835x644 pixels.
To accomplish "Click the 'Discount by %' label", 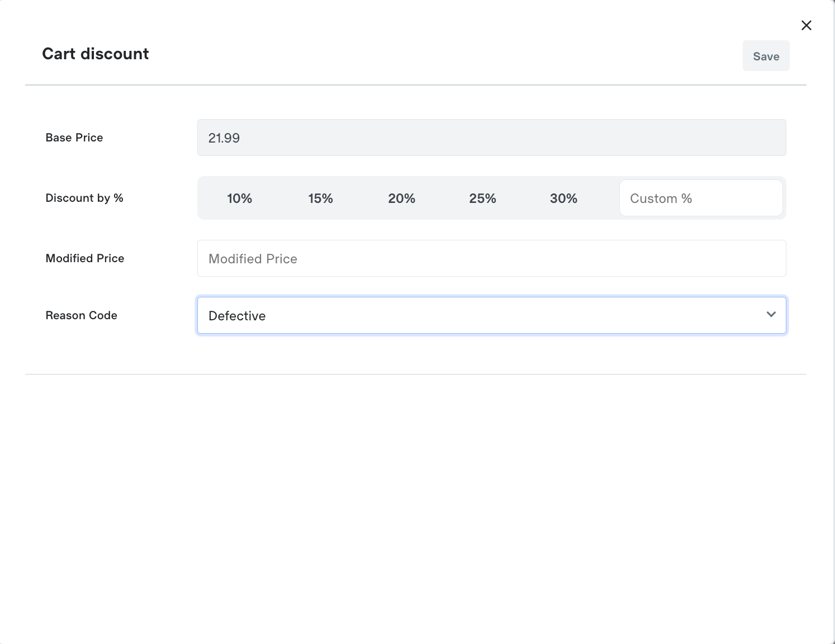I will click(84, 198).
